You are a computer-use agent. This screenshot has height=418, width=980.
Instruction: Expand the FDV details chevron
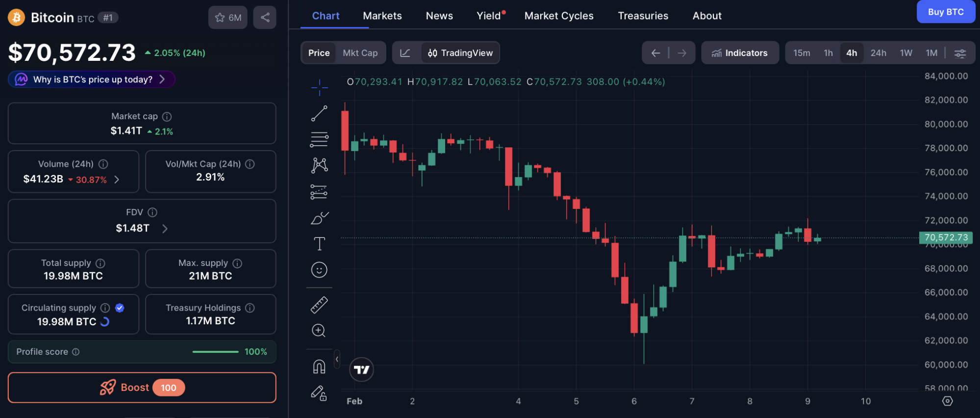click(165, 229)
